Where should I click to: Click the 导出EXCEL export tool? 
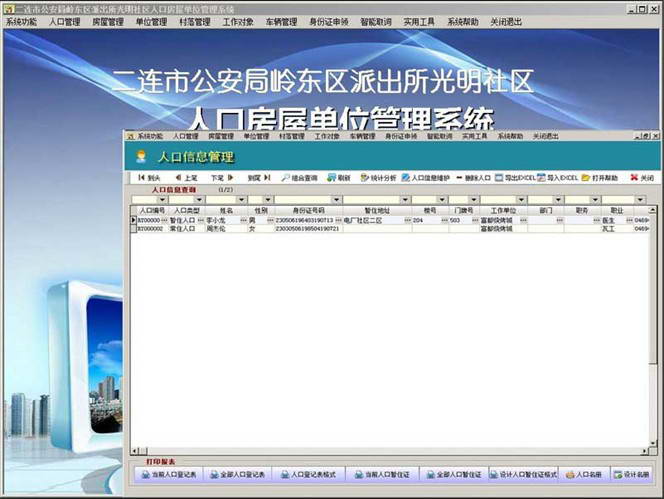pyautogui.click(x=515, y=178)
